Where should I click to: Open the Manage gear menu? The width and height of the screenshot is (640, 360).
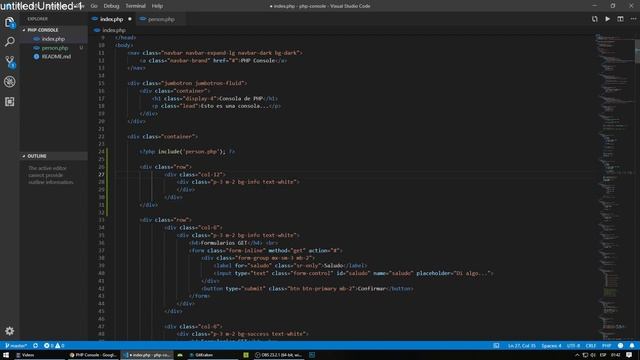(x=10, y=331)
